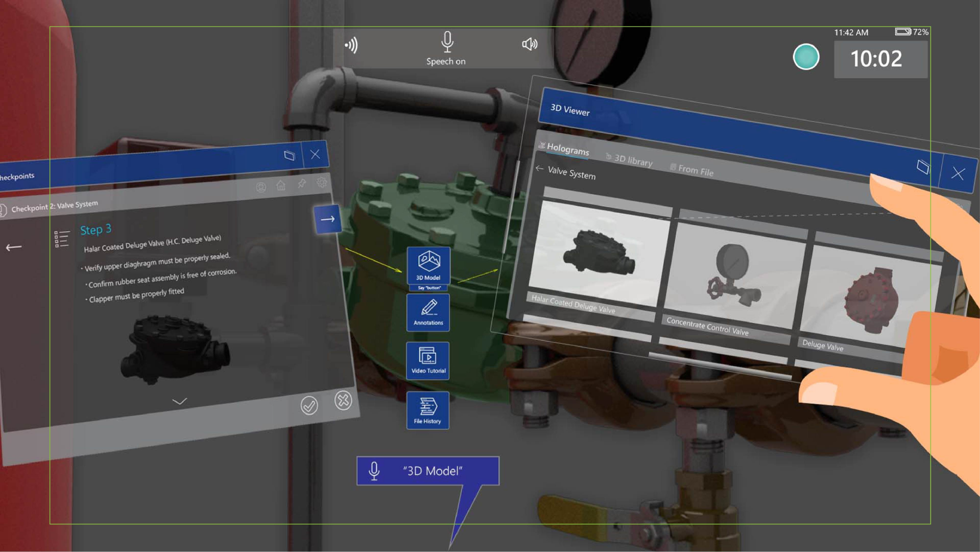980x552 pixels.
Task: Open the Annotations tool
Action: (428, 312)
